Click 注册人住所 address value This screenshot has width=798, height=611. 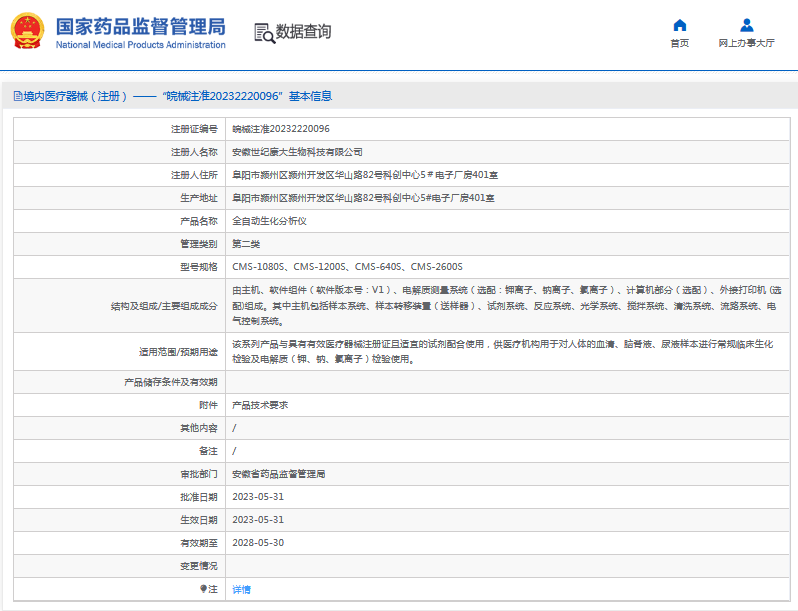(365, 175)
